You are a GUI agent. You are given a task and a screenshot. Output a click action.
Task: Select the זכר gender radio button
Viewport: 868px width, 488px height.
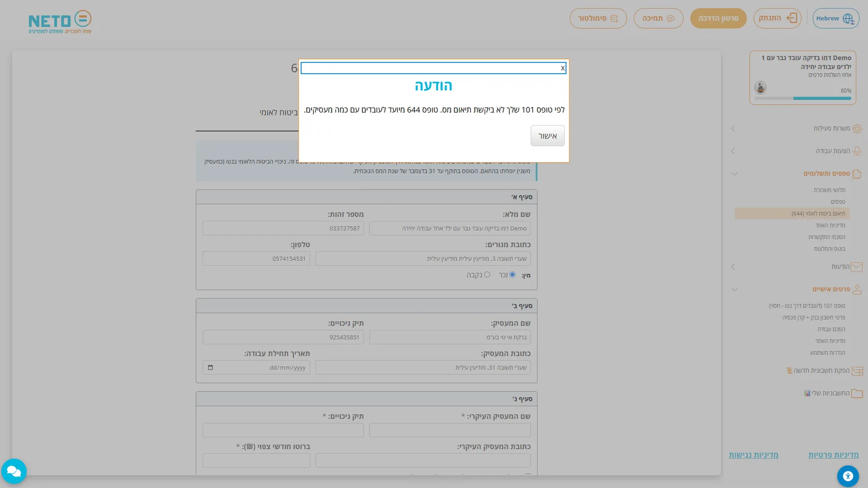pos(513,275)
